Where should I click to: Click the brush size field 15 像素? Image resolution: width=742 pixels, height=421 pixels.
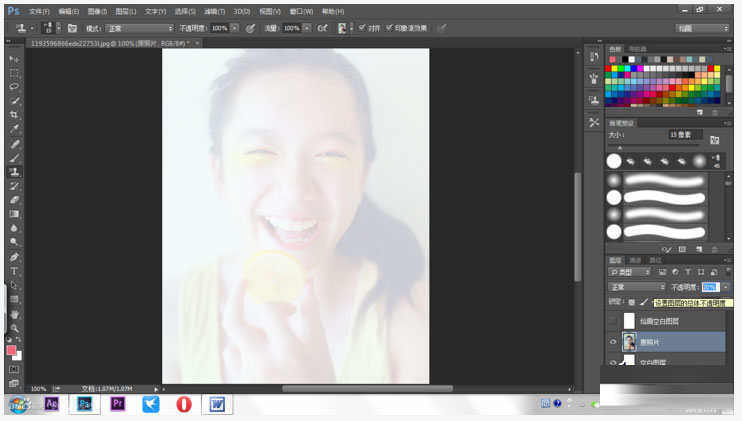[x=685, y=135]
